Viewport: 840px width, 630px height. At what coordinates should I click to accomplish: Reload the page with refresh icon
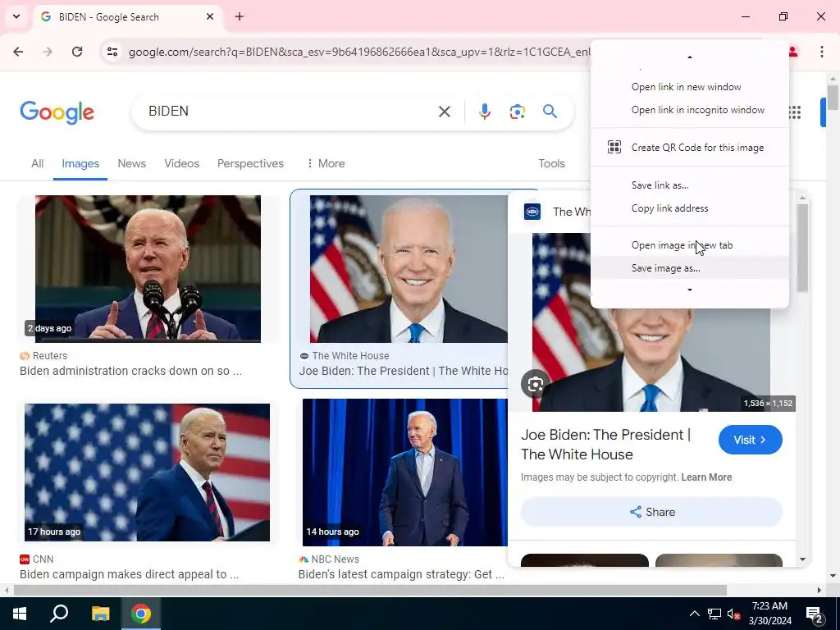tap(77, 52)
